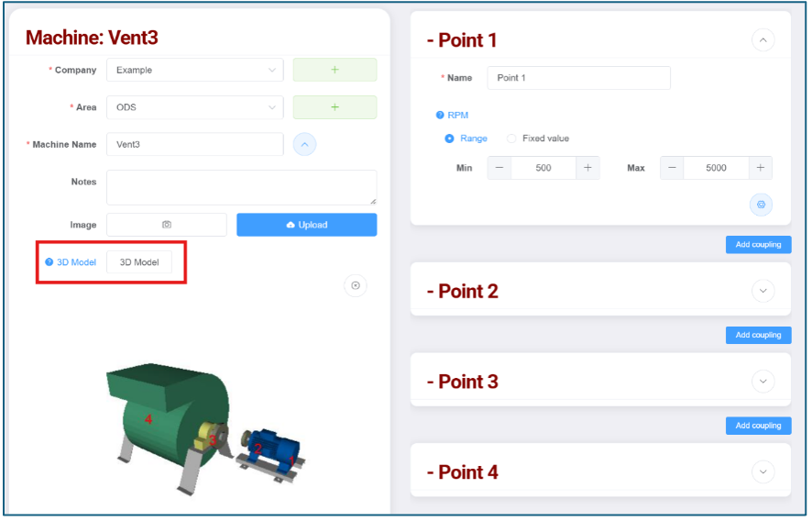Open the Area dropdown showing ODS
Screen dimensions: 812x521
(x=194, y=107)
